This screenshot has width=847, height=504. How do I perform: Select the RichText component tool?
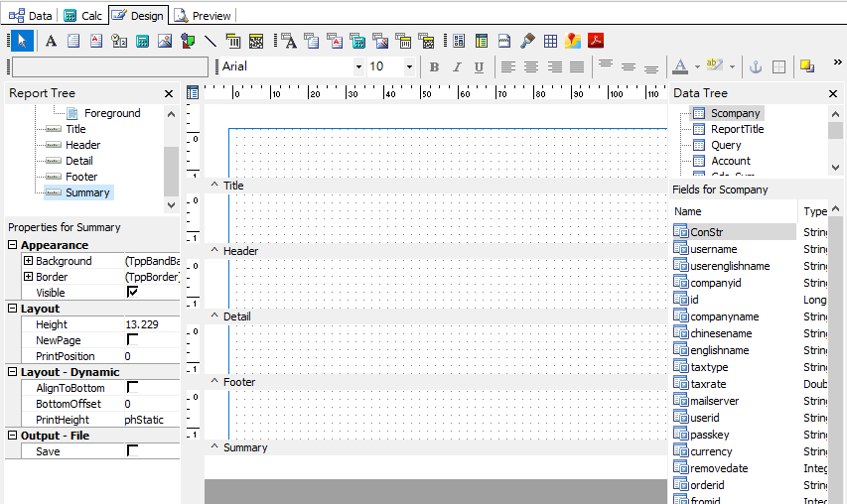96,41
